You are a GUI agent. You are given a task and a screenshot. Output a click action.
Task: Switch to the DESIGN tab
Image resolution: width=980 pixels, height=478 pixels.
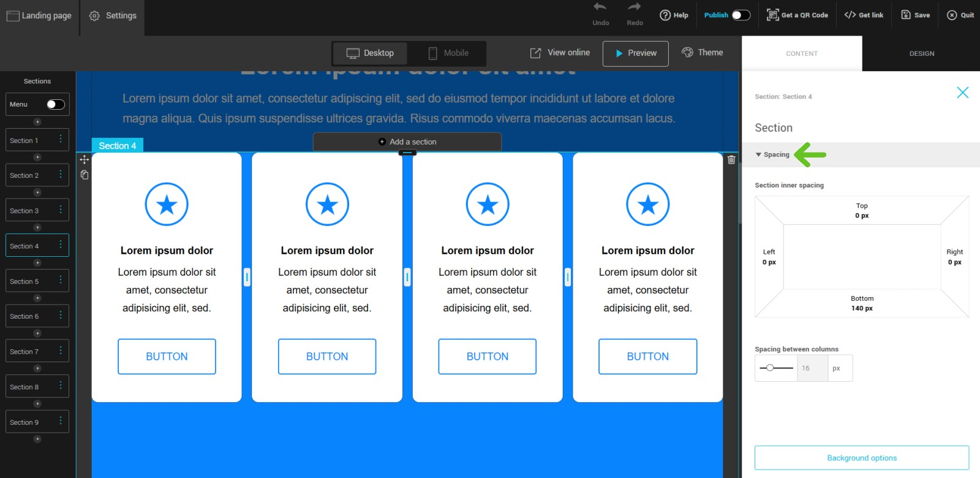(x=921, y=54)
